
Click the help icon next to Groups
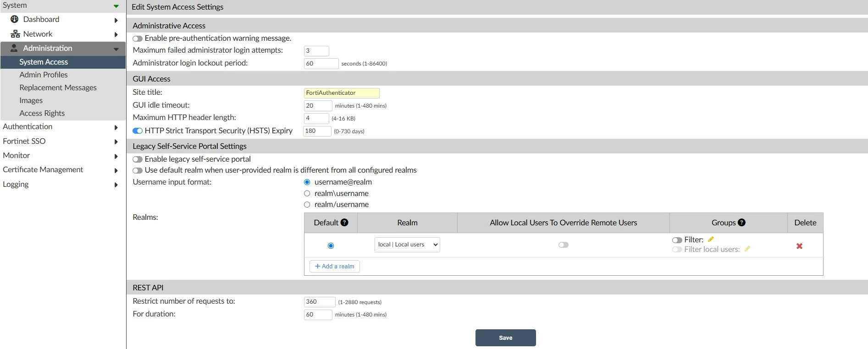point(741,223)
